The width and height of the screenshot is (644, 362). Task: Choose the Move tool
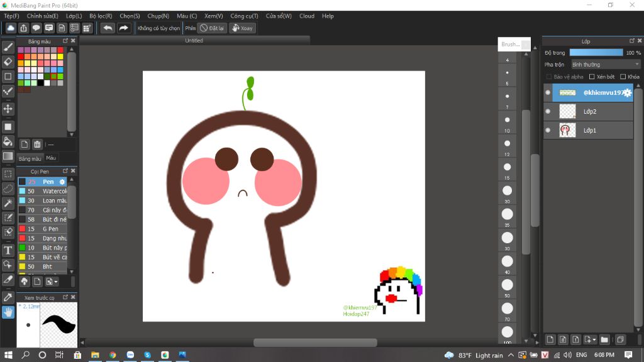(x=8, y=109)
